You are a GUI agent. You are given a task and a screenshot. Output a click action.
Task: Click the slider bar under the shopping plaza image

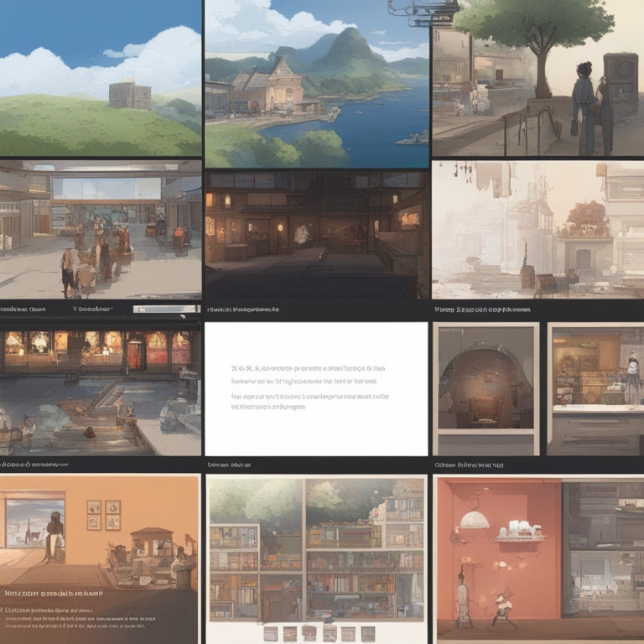point(166,309)
